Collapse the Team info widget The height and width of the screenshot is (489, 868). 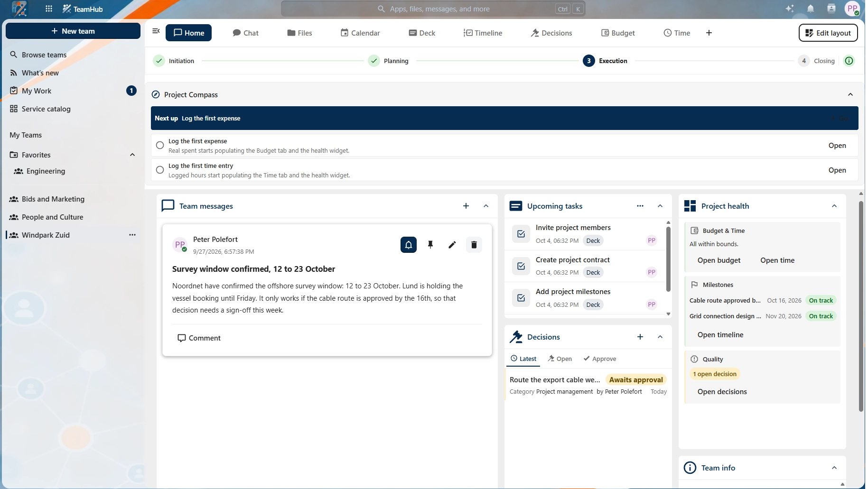[x=834, y=468]
